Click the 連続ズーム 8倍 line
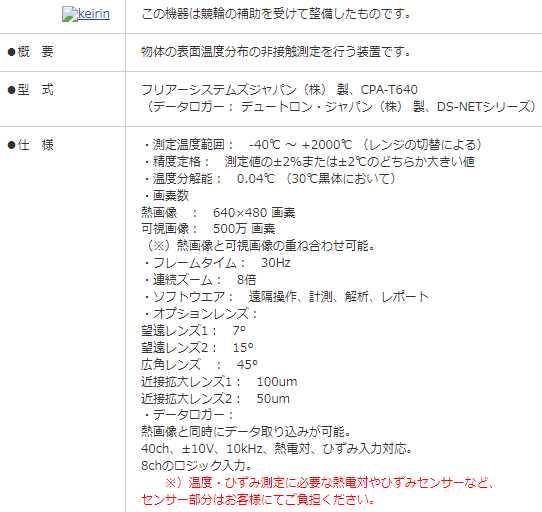 click(199, 280)
